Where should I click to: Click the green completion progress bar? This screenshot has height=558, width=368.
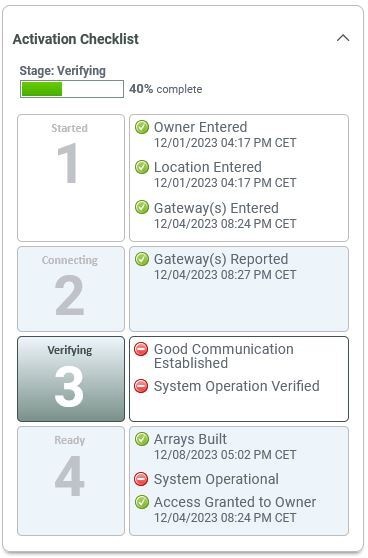(x=72, y=89)
